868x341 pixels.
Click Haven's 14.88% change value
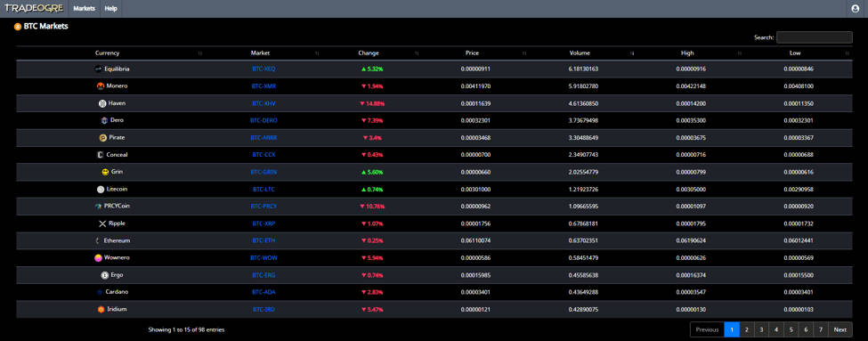(x=372, y=103)
